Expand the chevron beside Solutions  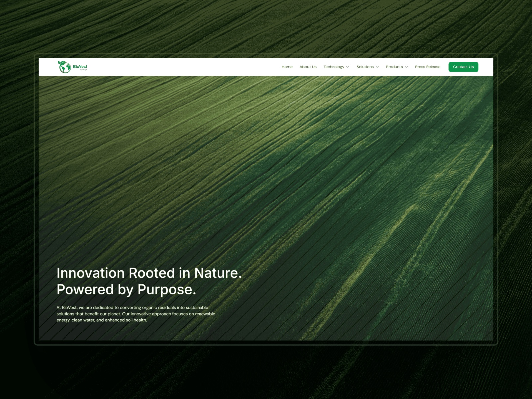[x=377, y=67]
